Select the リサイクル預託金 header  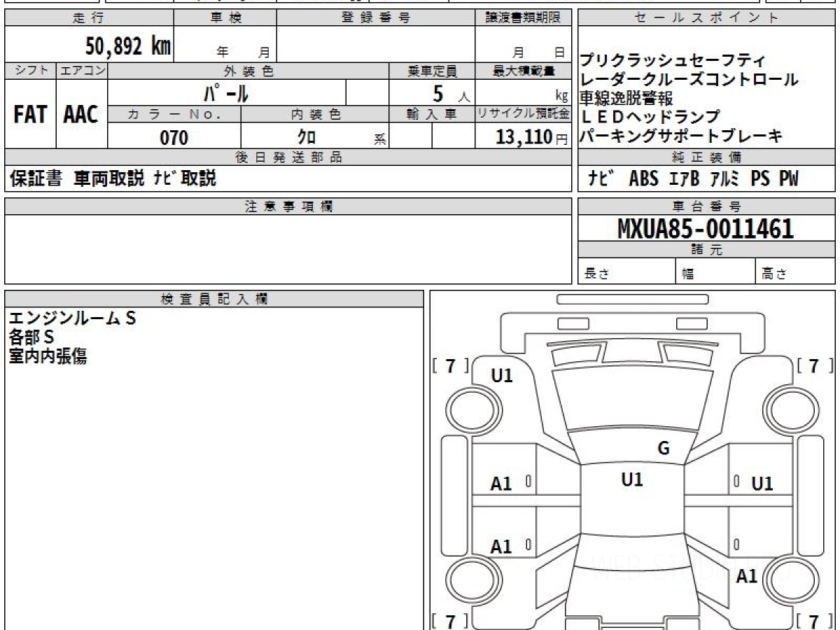(523, 114)
